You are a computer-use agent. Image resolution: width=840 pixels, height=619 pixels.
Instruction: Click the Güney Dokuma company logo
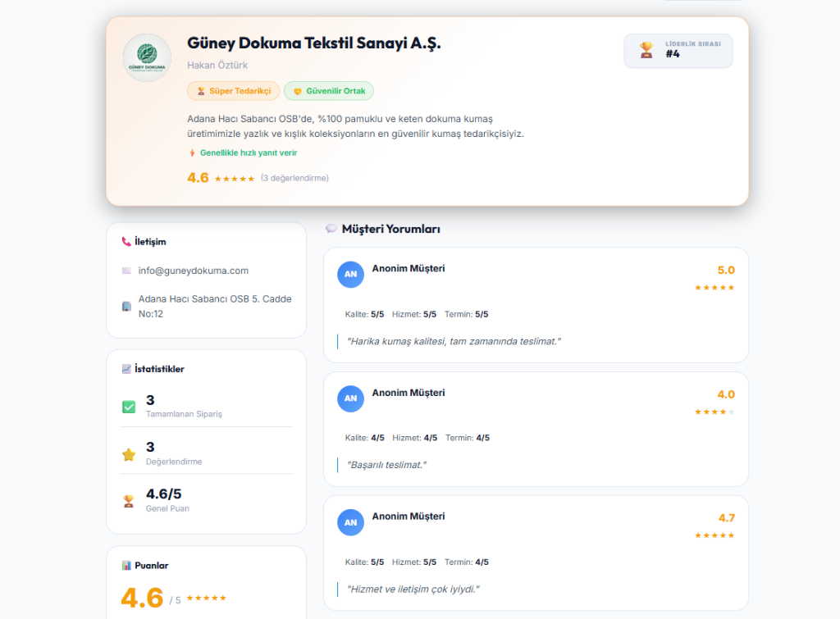pyautogui.click(x=147, y=57)
